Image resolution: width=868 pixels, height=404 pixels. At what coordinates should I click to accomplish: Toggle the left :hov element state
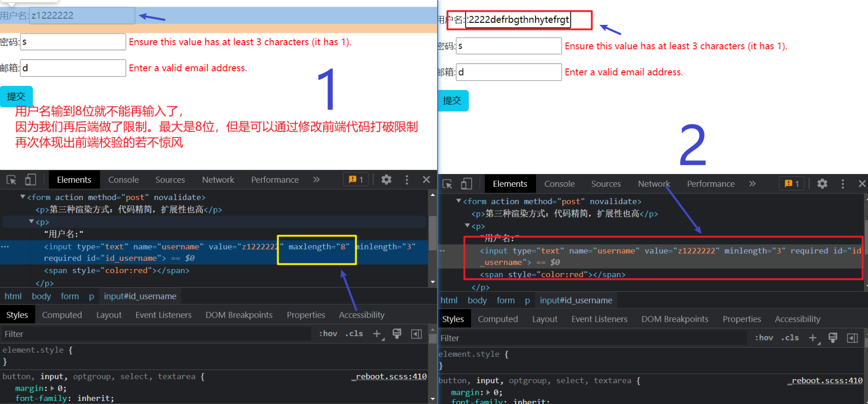click(328, 334)
